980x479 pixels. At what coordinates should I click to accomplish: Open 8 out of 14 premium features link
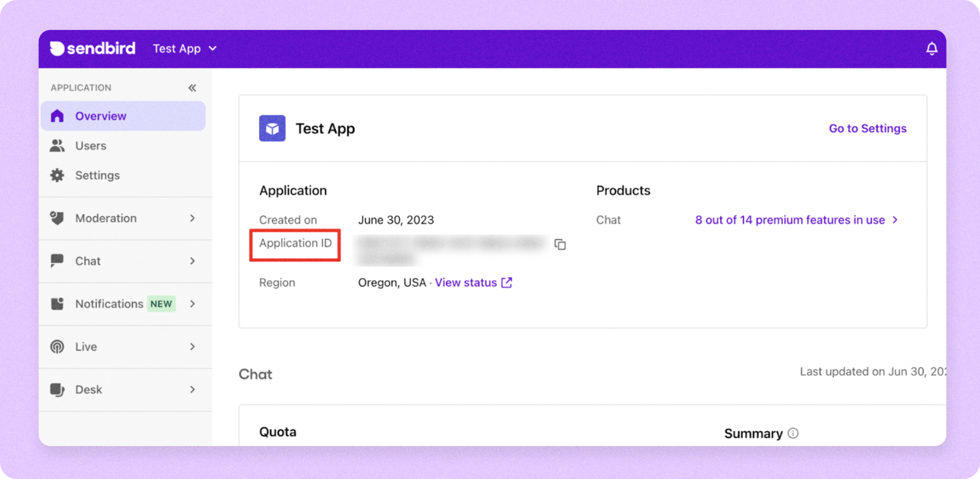(x=790, y=219)
